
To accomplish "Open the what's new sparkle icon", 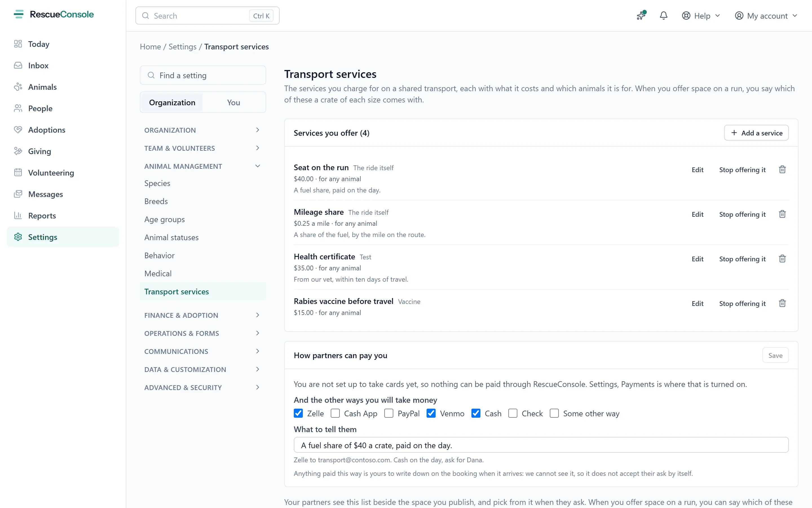I will [641, 16].
